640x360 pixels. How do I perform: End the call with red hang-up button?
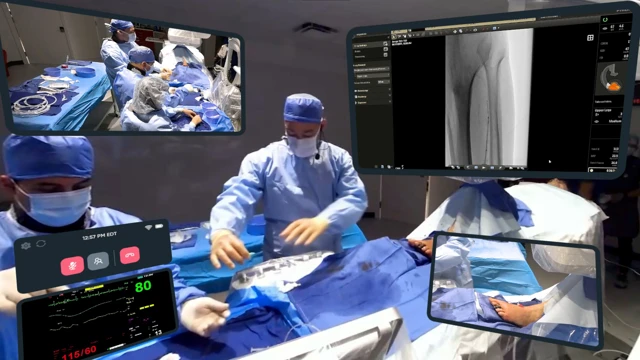130,256
